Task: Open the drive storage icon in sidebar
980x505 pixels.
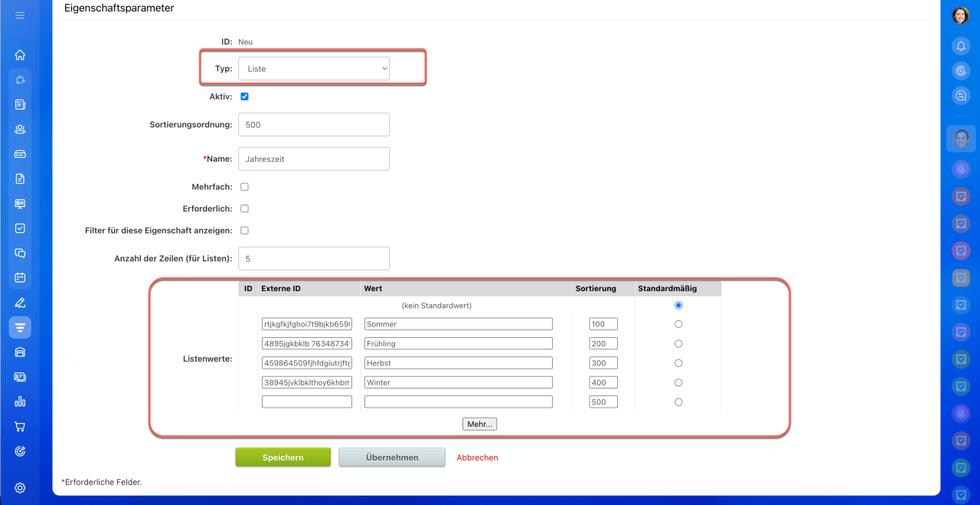Action: coord(20,154)
